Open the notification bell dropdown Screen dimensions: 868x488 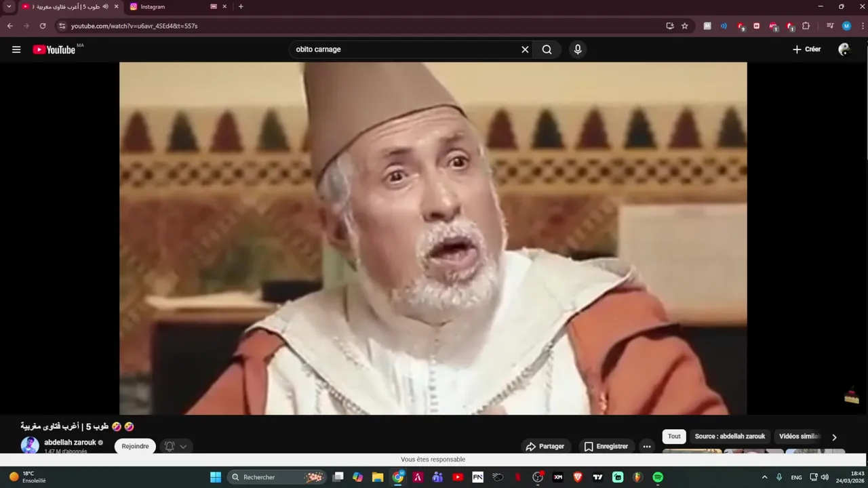176,446
